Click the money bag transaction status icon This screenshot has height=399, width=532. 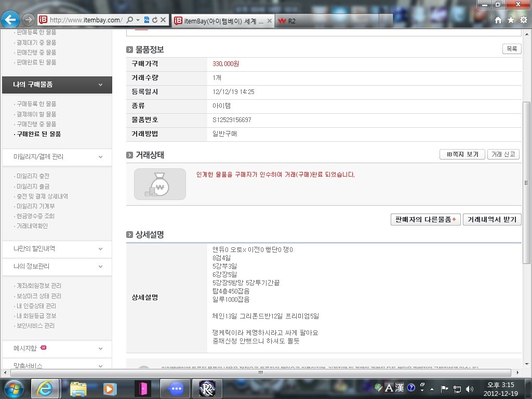(159, 184)
